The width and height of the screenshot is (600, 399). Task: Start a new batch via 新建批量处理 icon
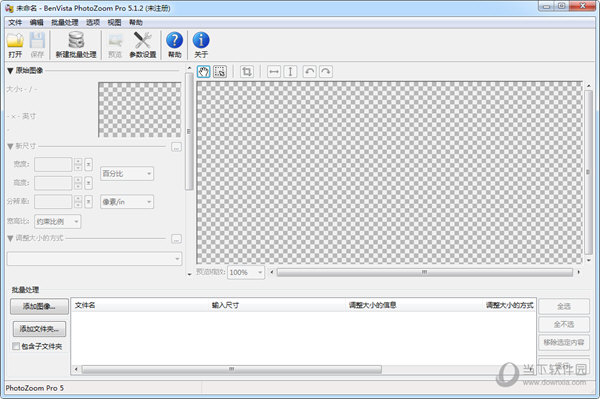click(76, 45)
